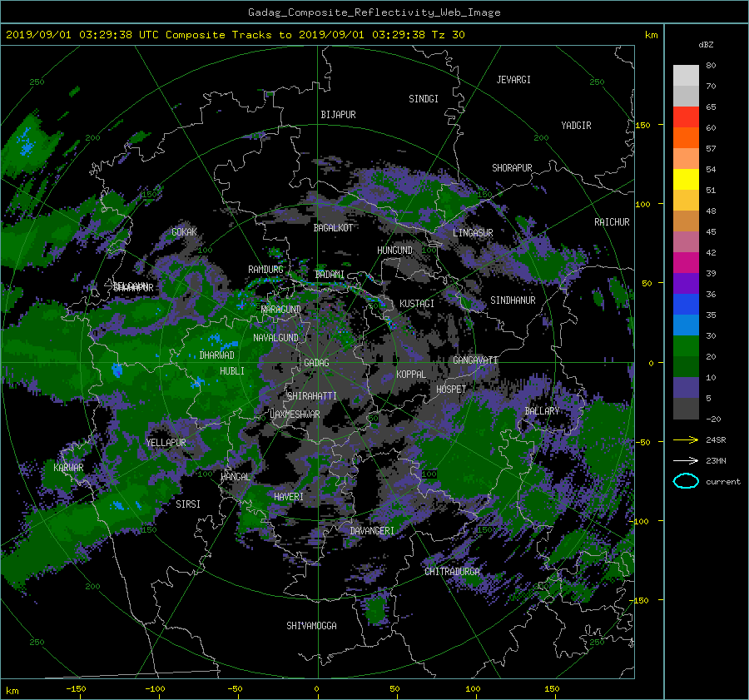The height and width of the screenshot is (700, 749).
Task: Click the JEVARGI town label
Action: (513, 80)
